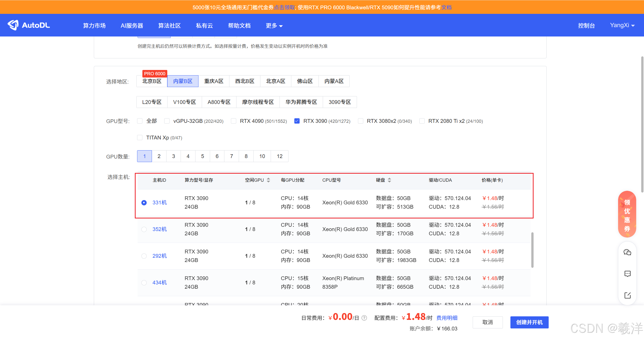Screen dimensions: 644x339
Task: Click the help question mark beside 日常费用
Action: pos(364,318)
